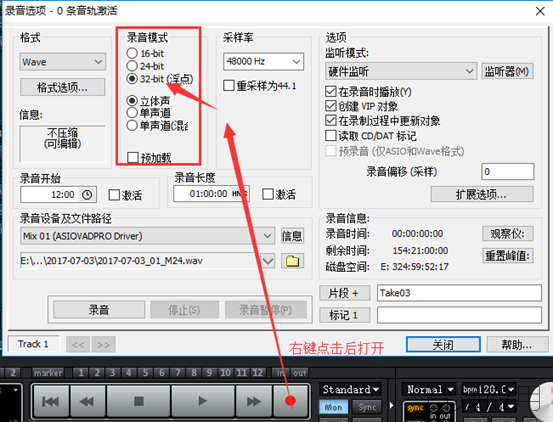Expand the 硬件监听 monitoring mode dropdown
Viewport: 553px width, 422px height.
tap(401, 72)
